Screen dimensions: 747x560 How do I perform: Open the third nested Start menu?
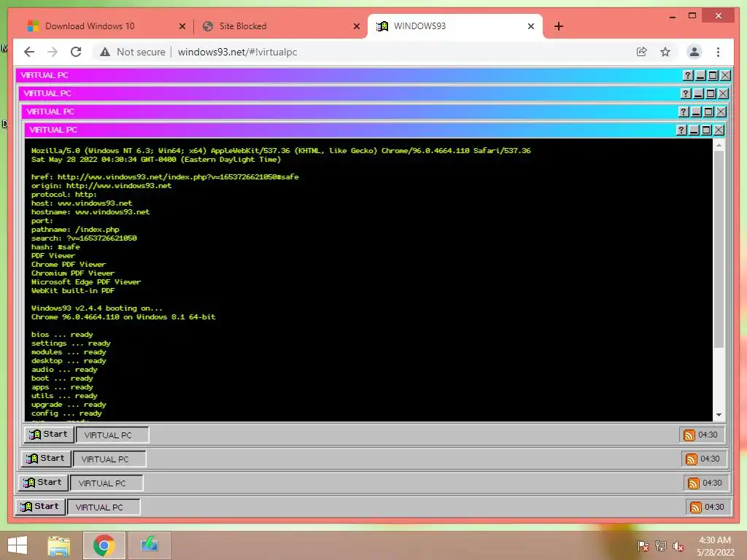[x=43, y=483]
